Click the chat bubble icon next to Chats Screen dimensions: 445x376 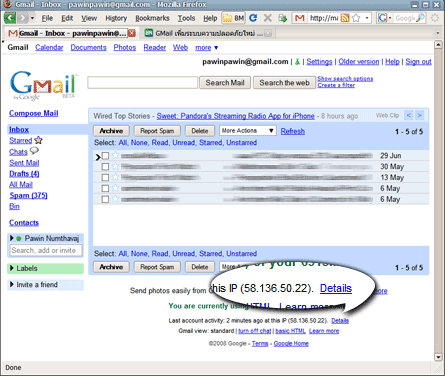pyautogui.click(x=34, y=151)
